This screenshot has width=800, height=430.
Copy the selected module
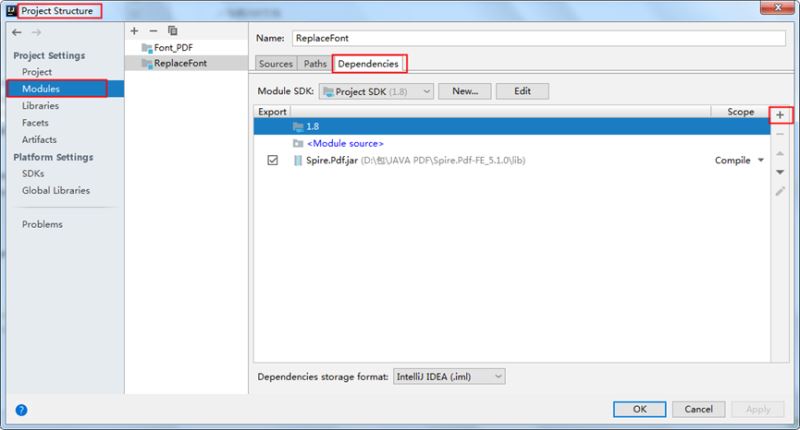(173, 31)
